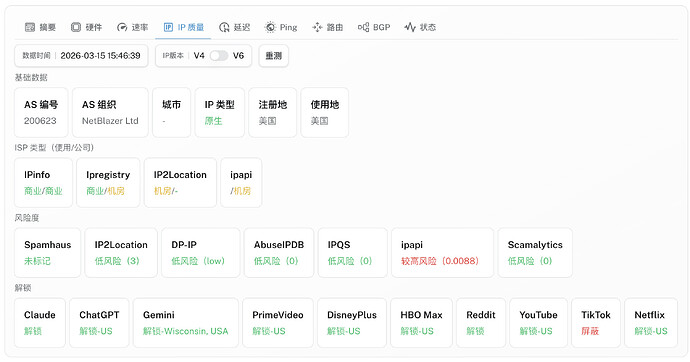Click the TikTok 屏蔽 card
The width and height of the screenshot is (690, 362).
pos(596,323)
